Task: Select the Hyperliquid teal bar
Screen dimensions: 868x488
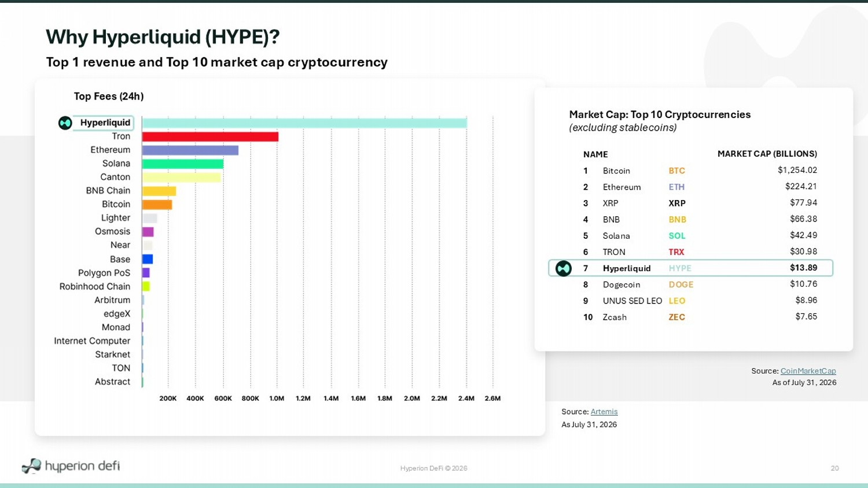Action: [x=304, y=123]
